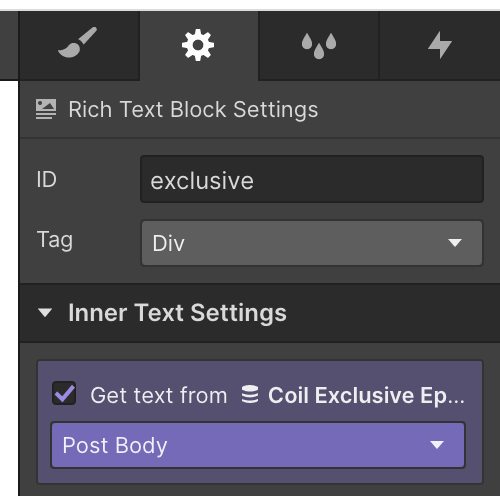Click the Coil Exclusive collection database icon
This screenshot has height=496, width=500.
click(250, 394)
